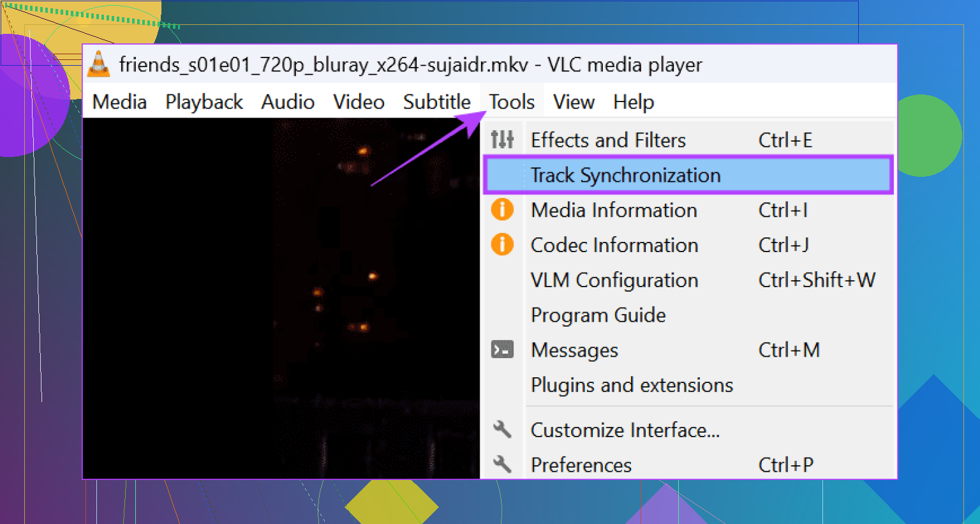Screen dimensions: 980x524
Task: Select Track Synchronization from the Tools menu
Action: 625,175
